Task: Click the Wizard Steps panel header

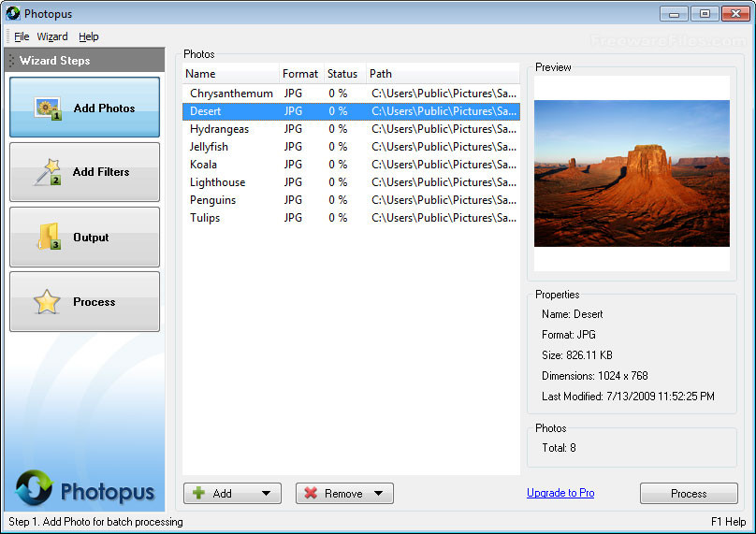Action: tap(85, 60)
